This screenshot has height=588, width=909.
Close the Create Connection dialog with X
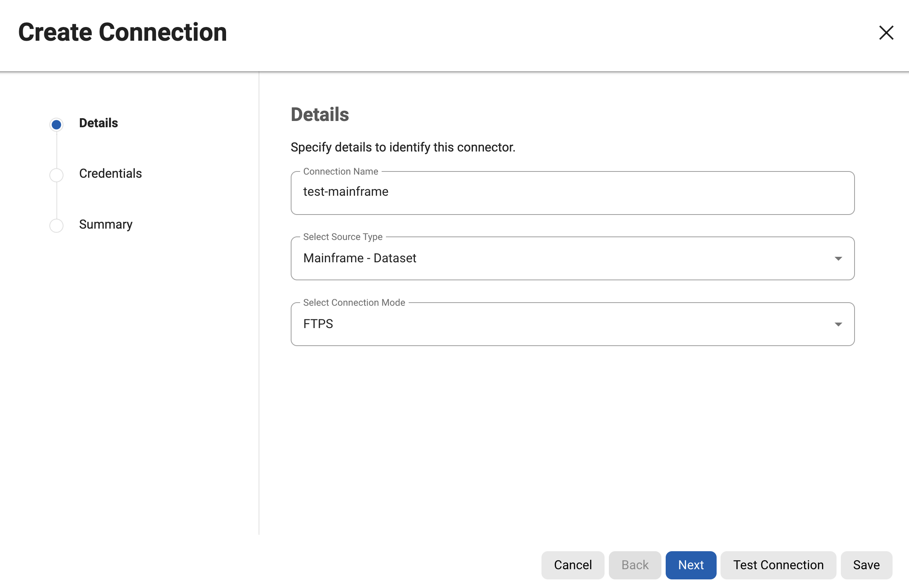click(x=886, y=33)
